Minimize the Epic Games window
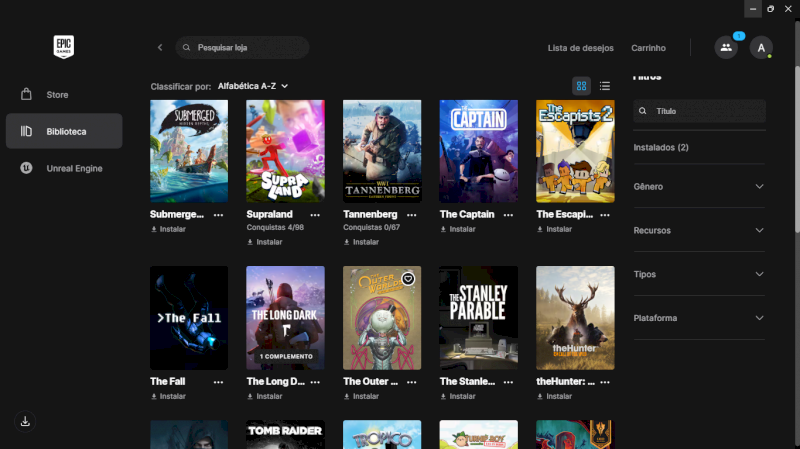 point(753,9)
